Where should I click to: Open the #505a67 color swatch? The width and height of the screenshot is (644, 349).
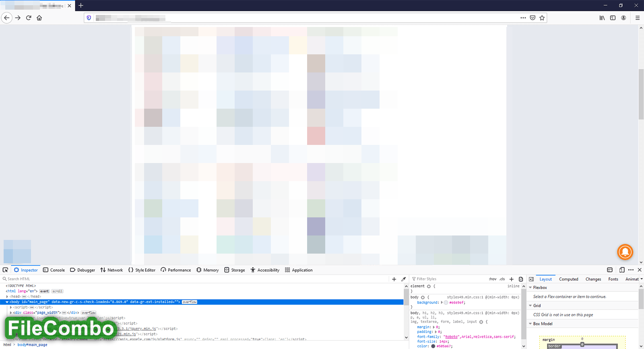tap(433, 346)
